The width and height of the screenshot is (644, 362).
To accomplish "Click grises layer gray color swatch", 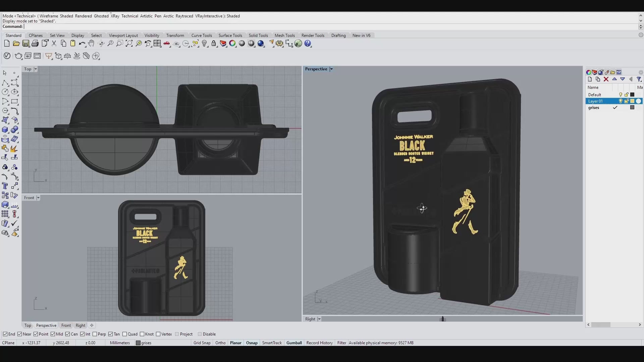I will pos(632,108).
